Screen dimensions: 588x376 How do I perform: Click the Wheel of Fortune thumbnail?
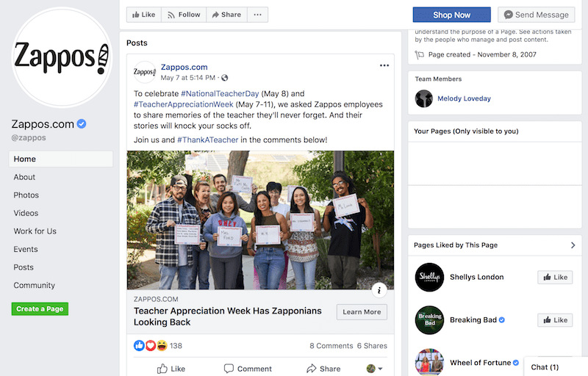click(429, 362)
